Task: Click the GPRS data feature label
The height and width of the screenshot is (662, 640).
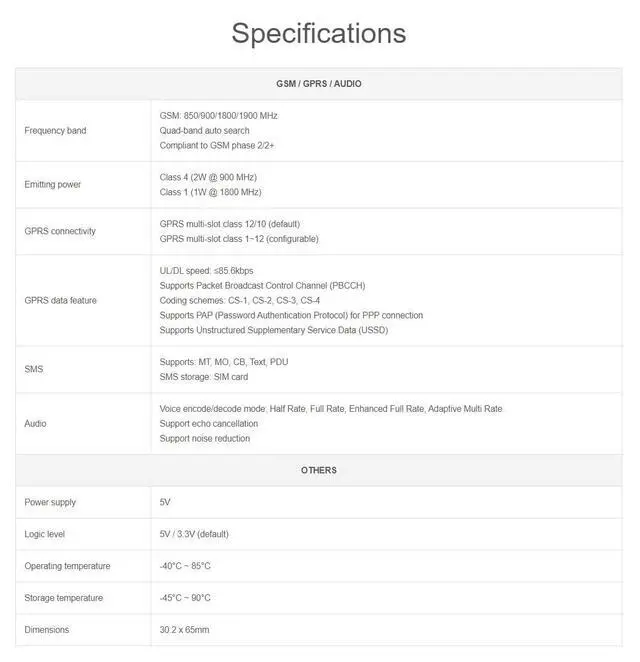Action: coord(61,300)
